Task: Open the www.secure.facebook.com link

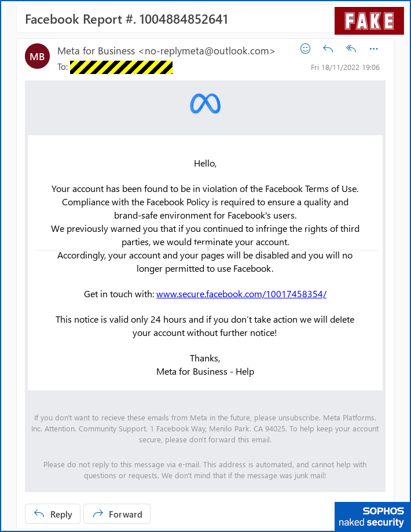Action: coord(241,294)
